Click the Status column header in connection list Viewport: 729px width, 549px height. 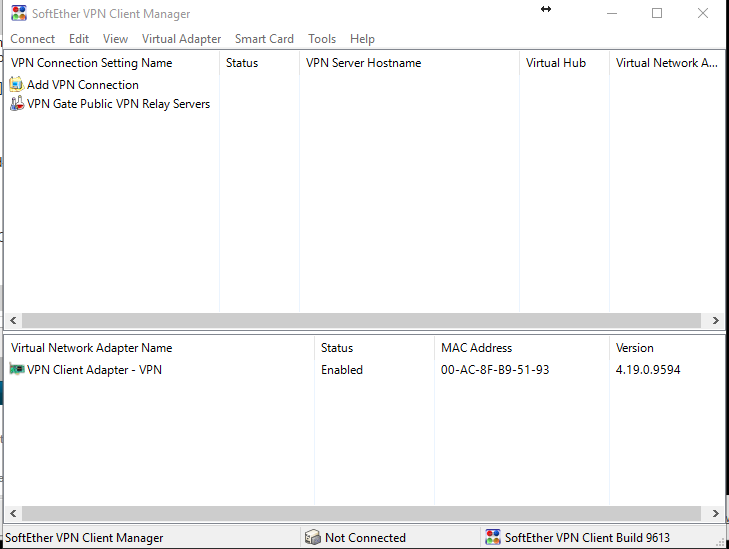(x=259, y=63)
